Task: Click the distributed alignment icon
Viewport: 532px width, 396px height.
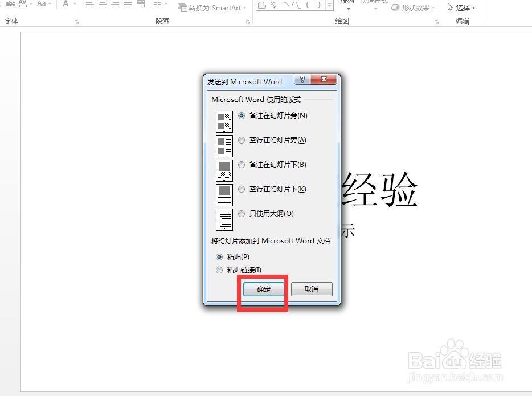Action: click(x=140, y=4)
